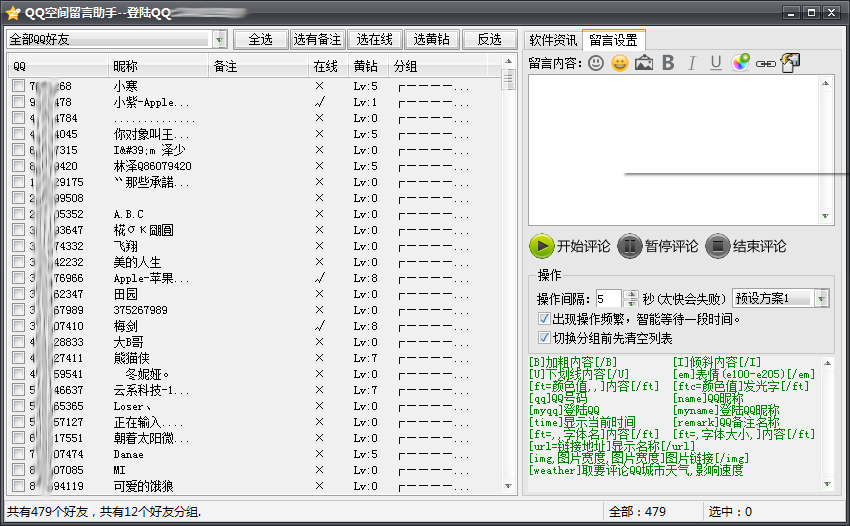Insert a classic smiley face emoticon
Viewport: 850px width, 526px height.
click(x=596, y=63)
